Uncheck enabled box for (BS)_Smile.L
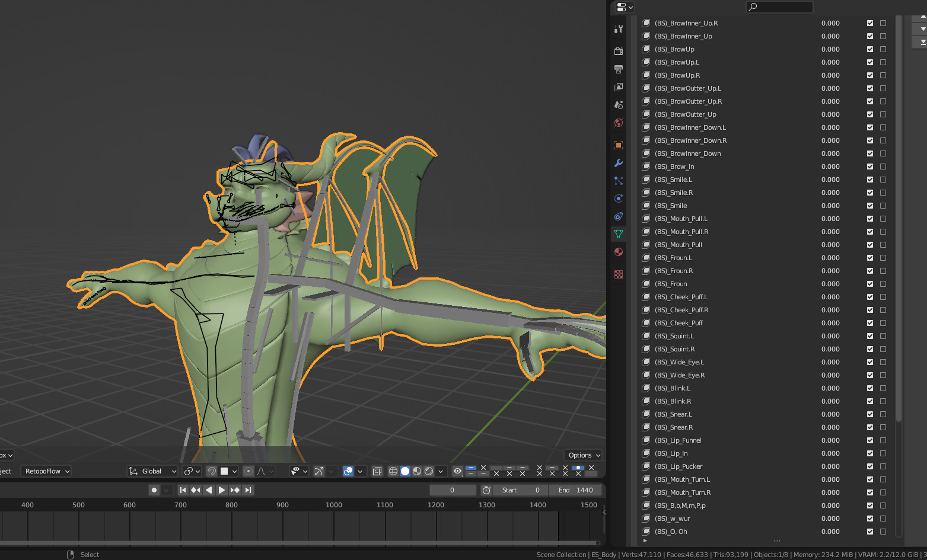 870,180
